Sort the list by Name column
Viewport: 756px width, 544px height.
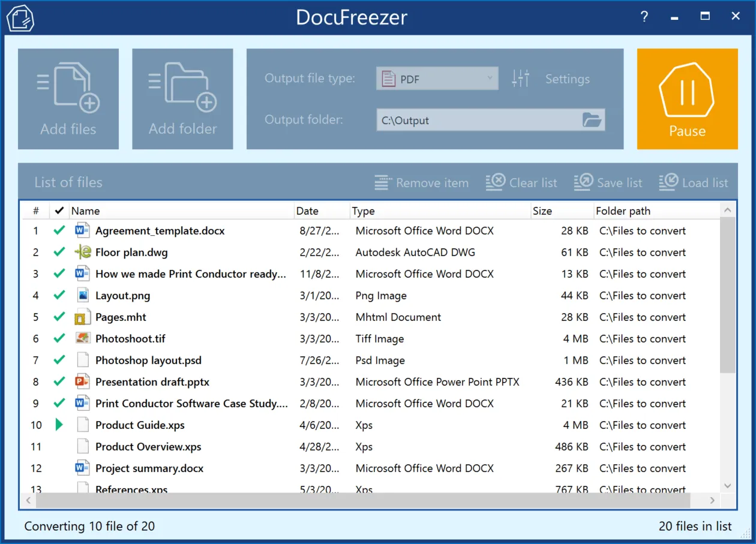(180, 211)
